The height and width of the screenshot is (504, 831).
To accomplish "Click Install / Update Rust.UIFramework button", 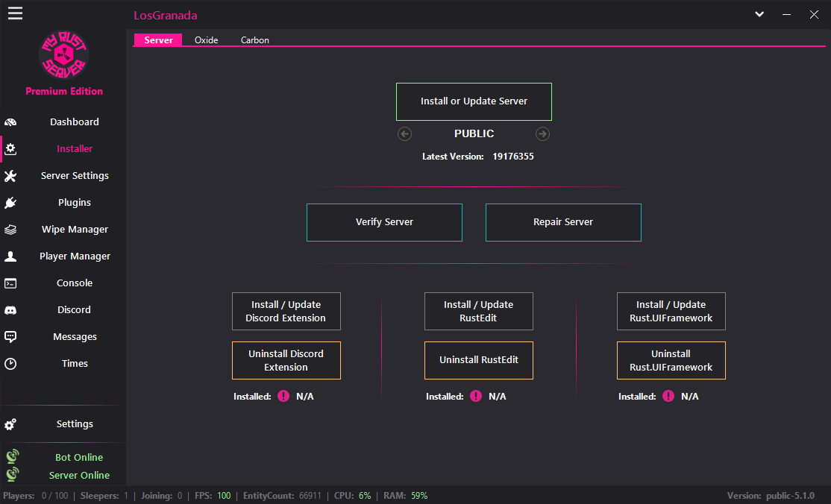I will pos(671,311).
